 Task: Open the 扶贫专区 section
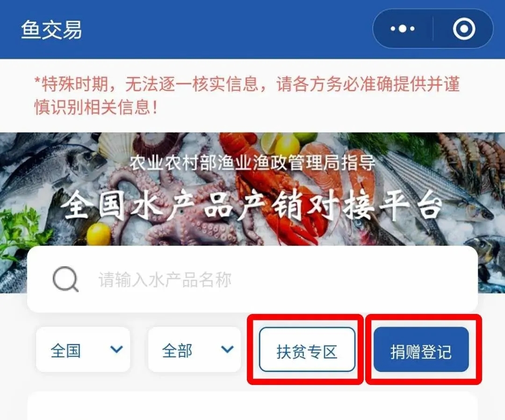click(307, 349)
